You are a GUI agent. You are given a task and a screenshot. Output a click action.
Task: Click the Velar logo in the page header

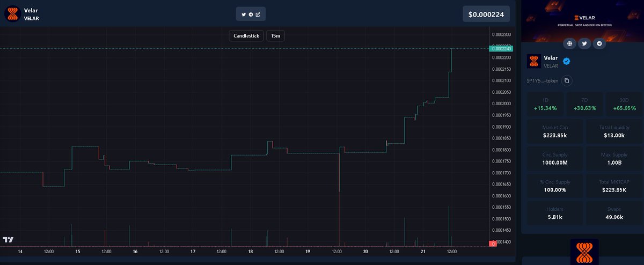[12, 14]
